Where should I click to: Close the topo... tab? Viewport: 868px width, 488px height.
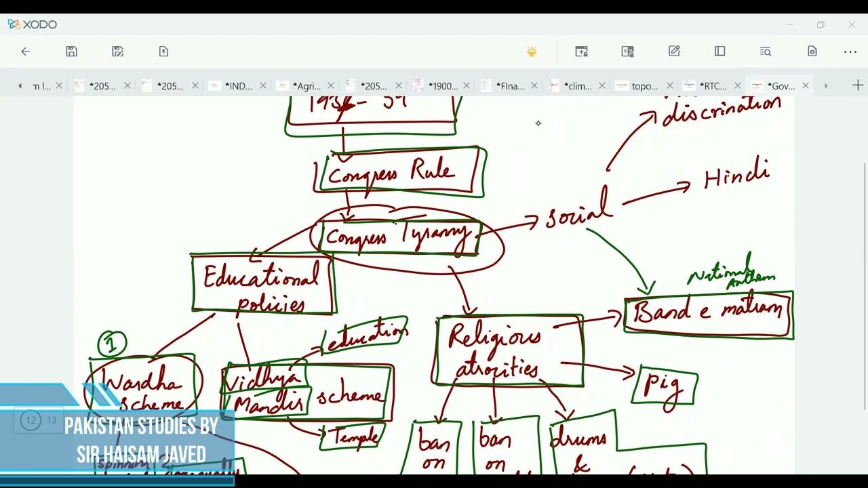(670, 86)
